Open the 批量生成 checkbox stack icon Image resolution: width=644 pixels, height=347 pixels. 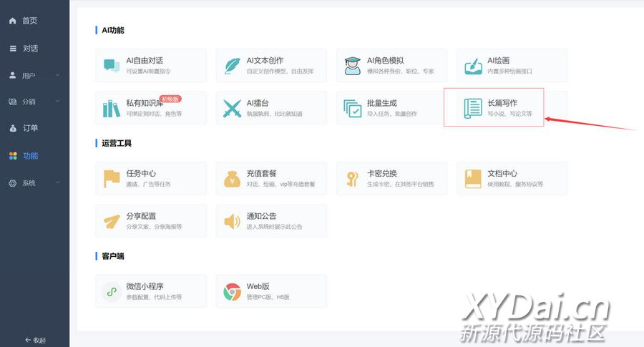(x=352, y=108)
